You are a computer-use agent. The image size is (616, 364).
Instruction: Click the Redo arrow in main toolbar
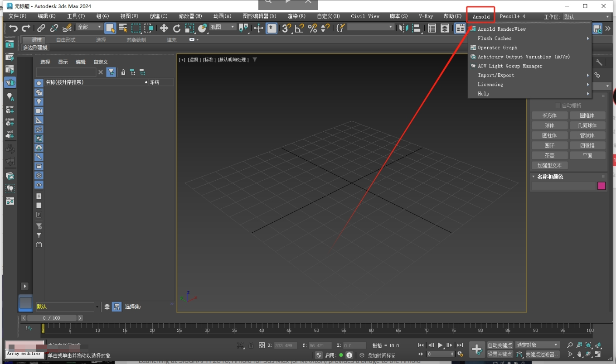26,28
